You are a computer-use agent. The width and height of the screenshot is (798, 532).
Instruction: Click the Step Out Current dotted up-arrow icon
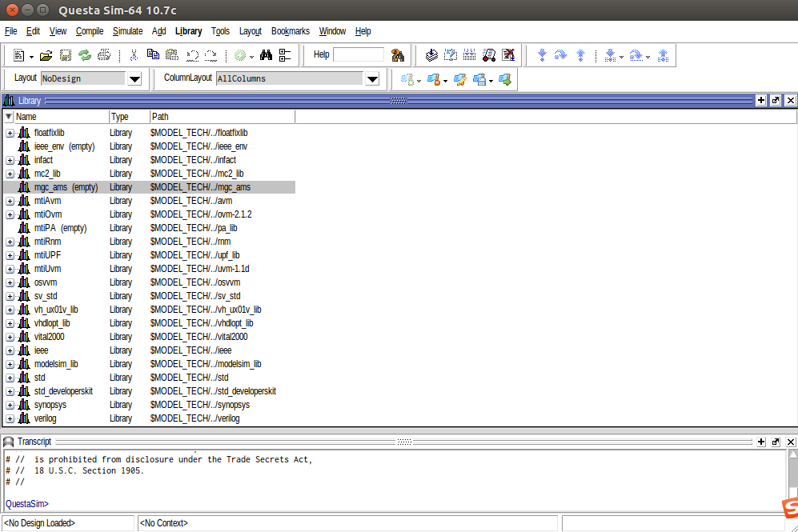pyautogui.click(x=663, y=55)
